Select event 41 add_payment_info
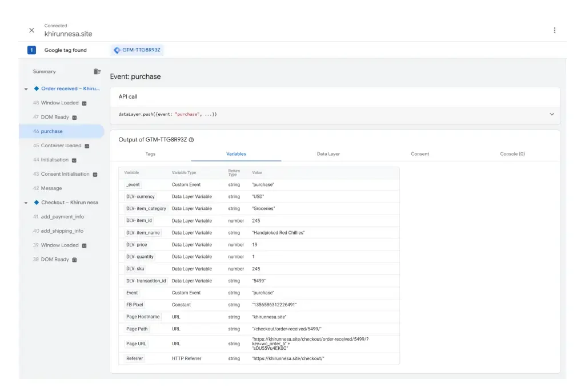This screenshot has height=392, width=585. (x=59, y=216)
